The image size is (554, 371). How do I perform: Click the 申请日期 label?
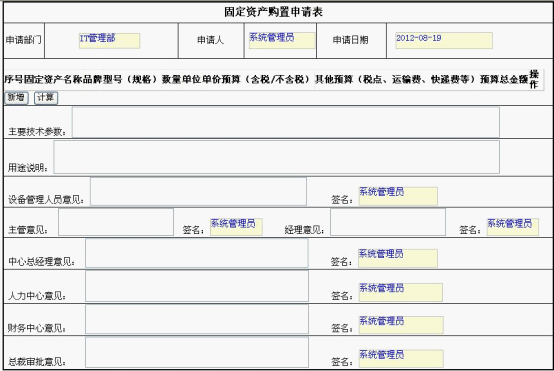[350, 40]
